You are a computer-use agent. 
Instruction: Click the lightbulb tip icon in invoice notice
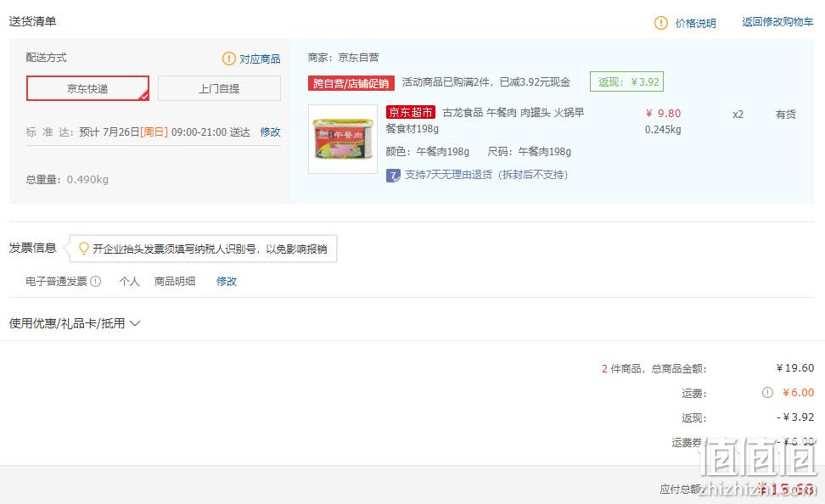click(x=83, y=249)
